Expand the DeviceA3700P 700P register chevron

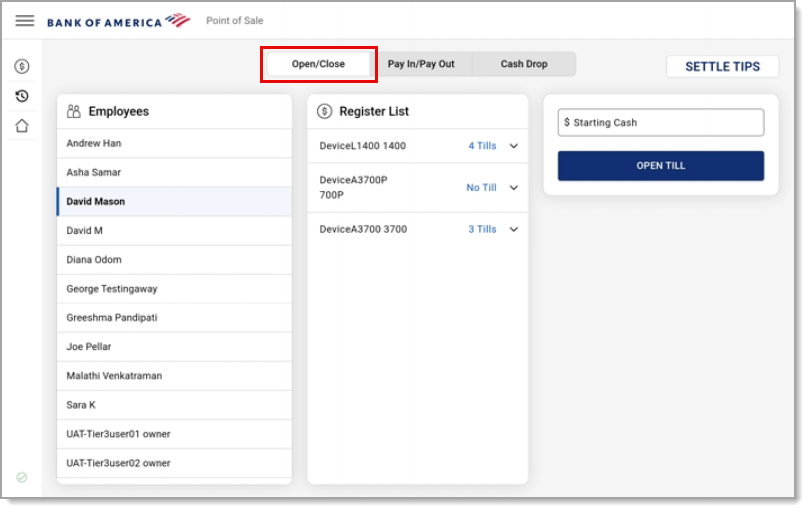(514, 188)
